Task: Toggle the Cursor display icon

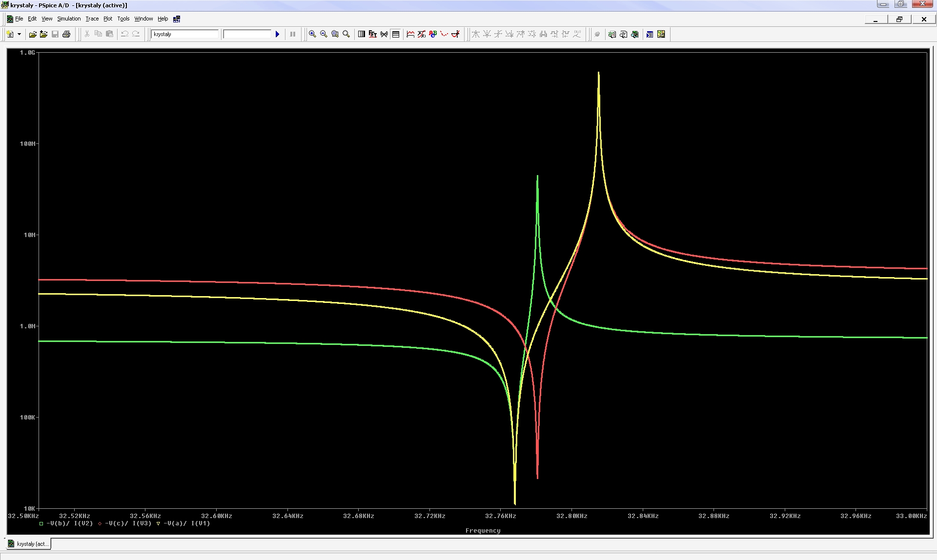Action: tap(455, 34)
